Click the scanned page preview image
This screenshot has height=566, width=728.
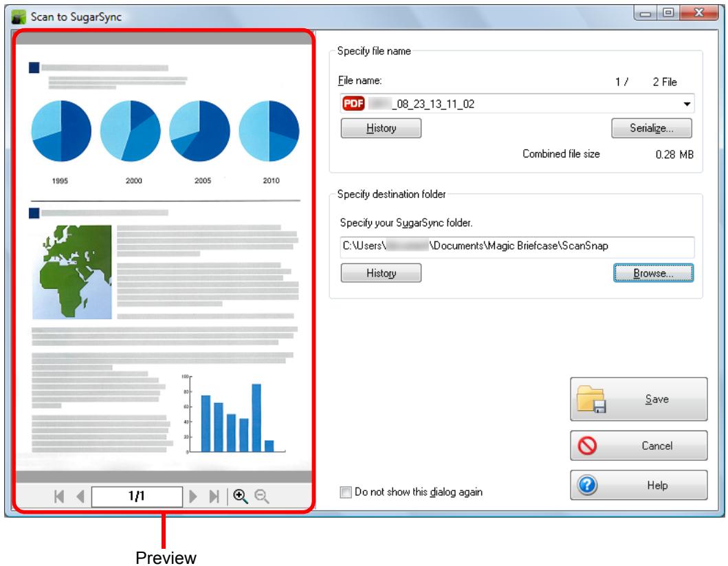(x=164, y=258)
